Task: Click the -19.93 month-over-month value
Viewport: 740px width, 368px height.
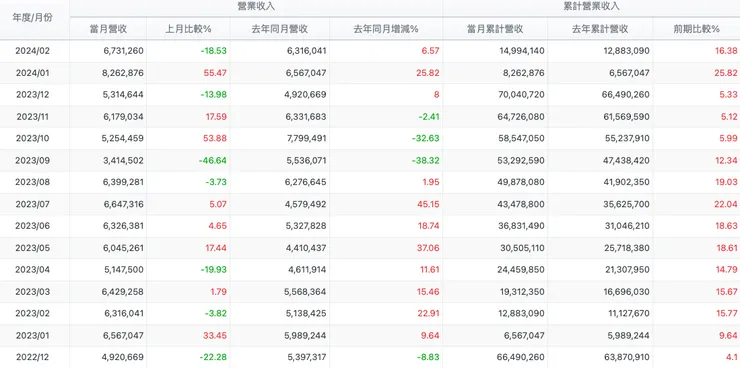Action: click(213, 270)
